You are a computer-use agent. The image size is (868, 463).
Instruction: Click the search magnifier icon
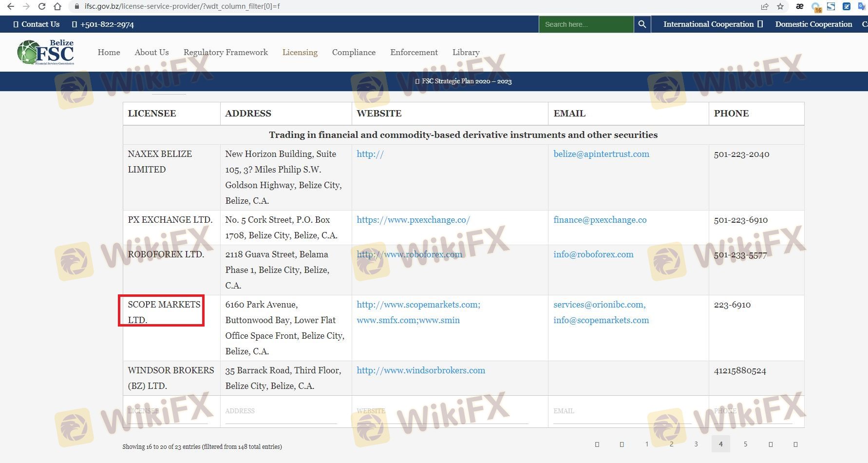[642, 24]
